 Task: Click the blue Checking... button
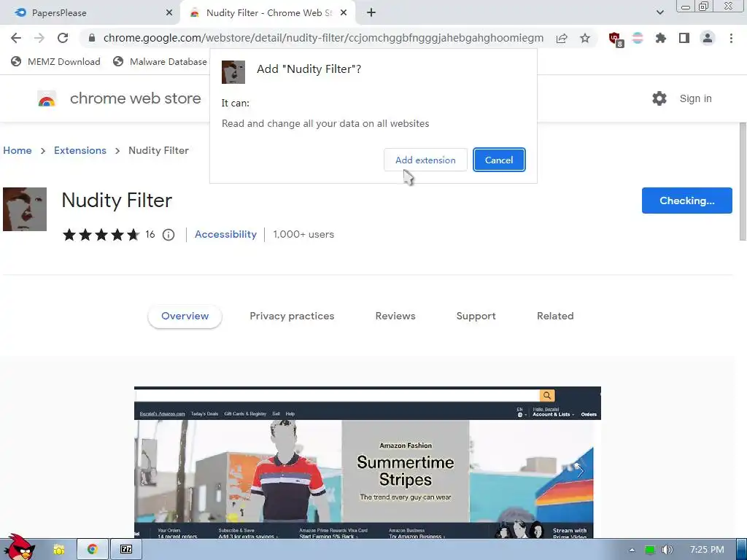tap(686, 201)
